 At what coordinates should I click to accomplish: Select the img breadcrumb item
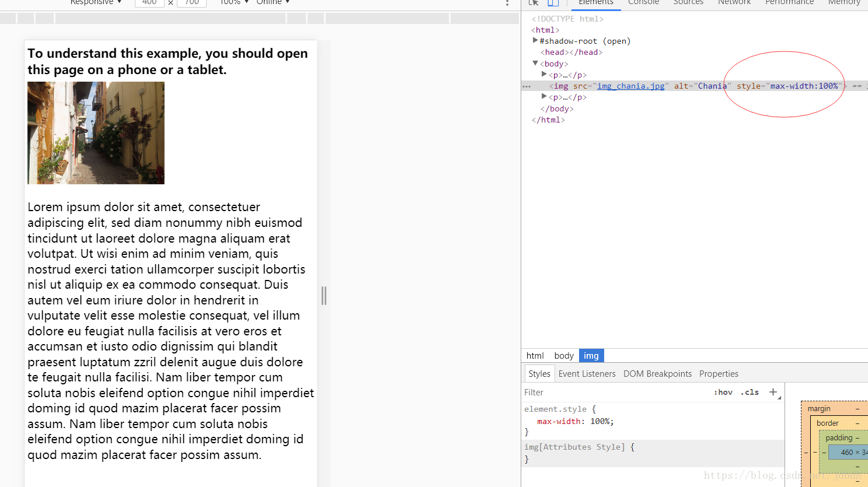(591, 355)
